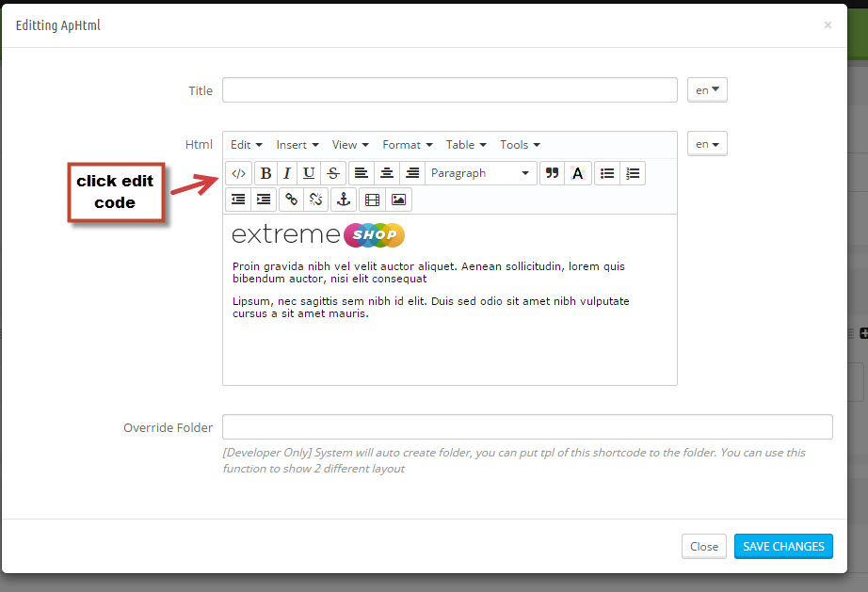Image resolution: width=868 pixels, height=592 pixels.
Task: Open the Insert menu
Action: (297, 145)
